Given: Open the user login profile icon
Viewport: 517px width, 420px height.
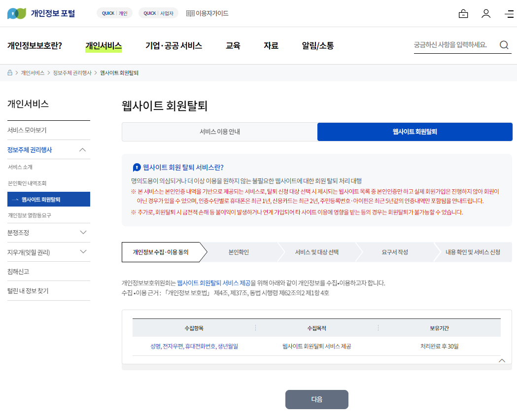Looking at the screenshot, I should tap(486, 14).
